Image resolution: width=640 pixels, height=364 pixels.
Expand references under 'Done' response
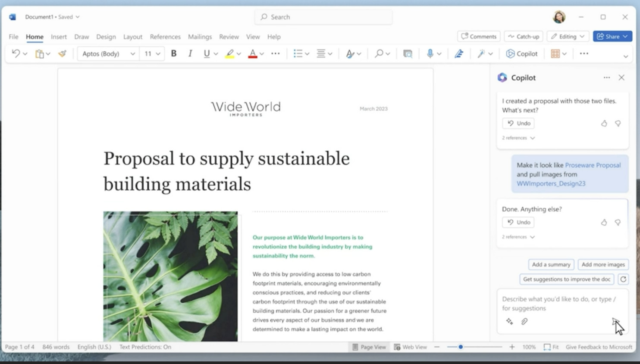pyautogui.click(x=518, y=237)
